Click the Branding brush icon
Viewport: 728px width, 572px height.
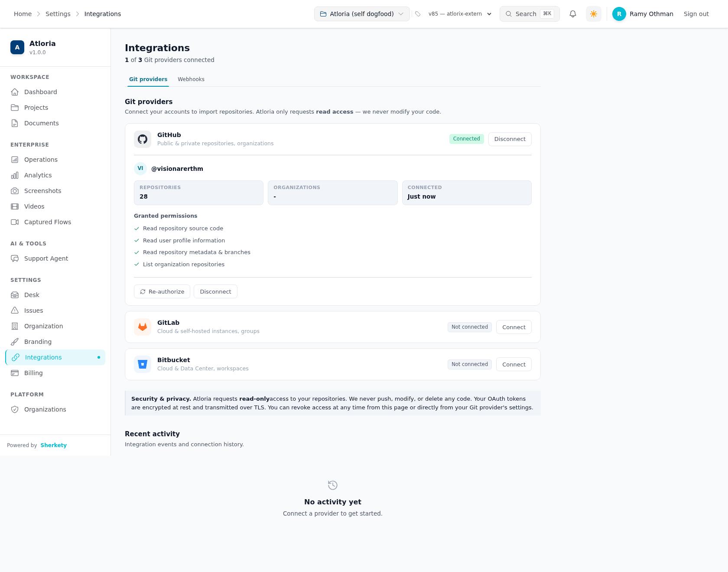tap(15, 342)
